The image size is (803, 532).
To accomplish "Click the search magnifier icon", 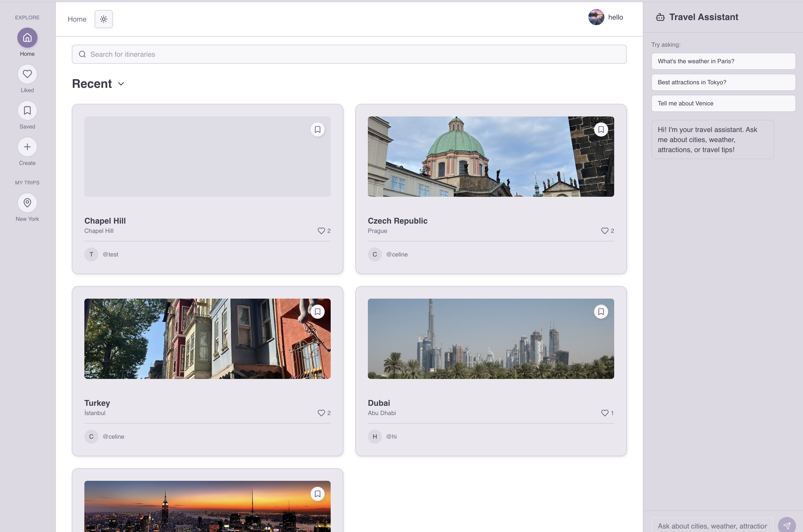I will pos(82,54).
